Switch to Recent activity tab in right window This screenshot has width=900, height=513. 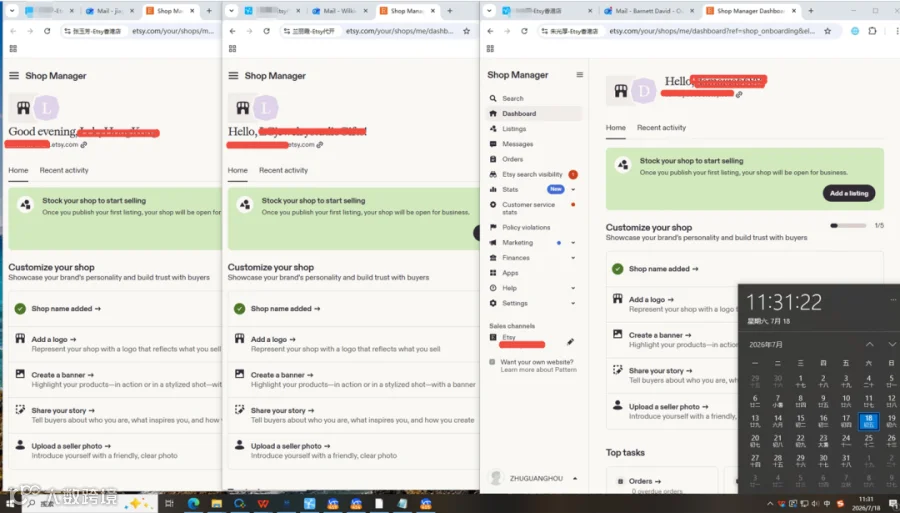coord(661,128)
